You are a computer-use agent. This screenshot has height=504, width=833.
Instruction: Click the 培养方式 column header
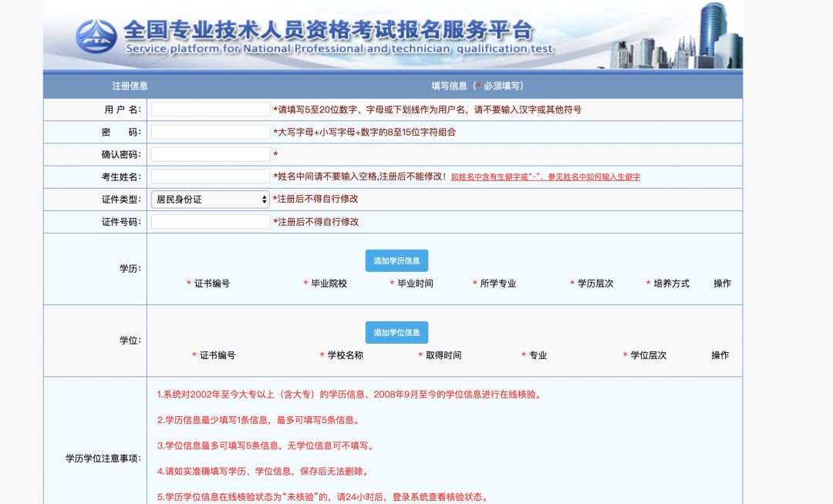pos(671,284)
